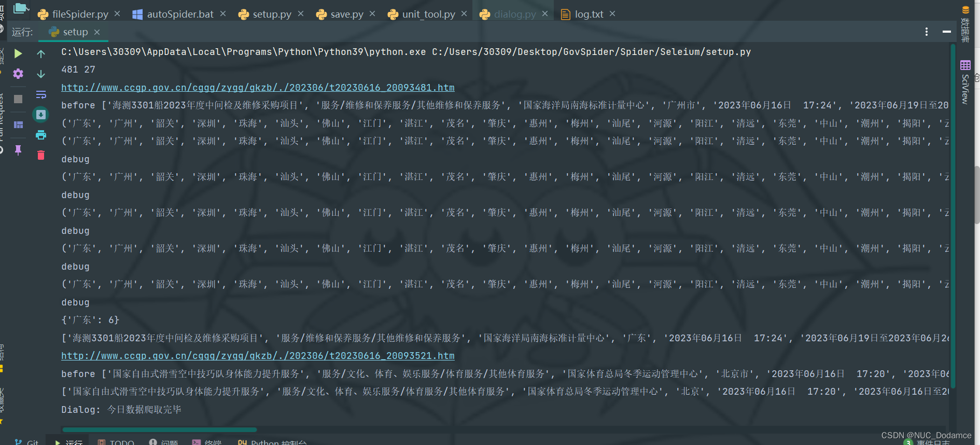Clear the console with the trash icon
This screenshot has width=980, height=445.
41,155
